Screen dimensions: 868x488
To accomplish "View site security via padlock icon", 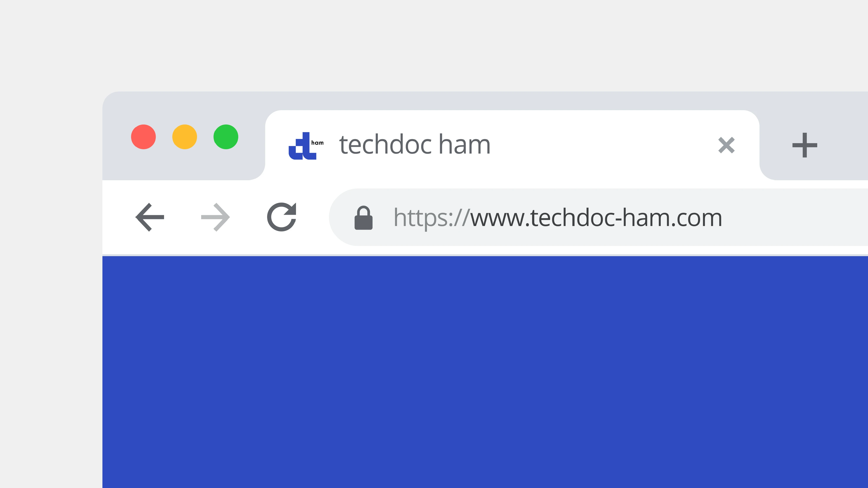I will [363, 218].
